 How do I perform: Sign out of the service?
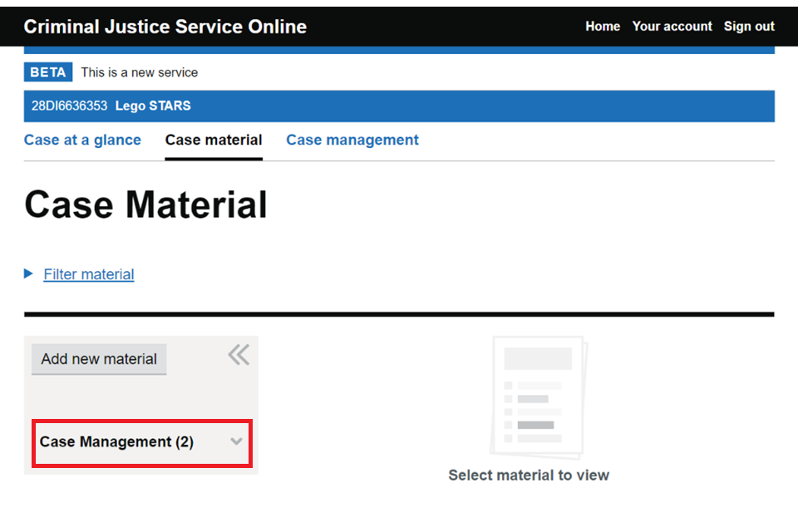[x=749, y=27]
